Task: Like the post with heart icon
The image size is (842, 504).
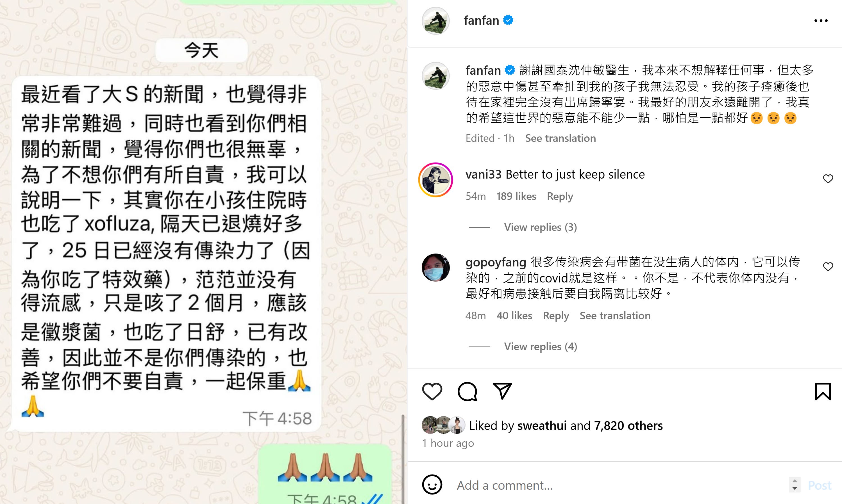Action: (x=432, y=392)
